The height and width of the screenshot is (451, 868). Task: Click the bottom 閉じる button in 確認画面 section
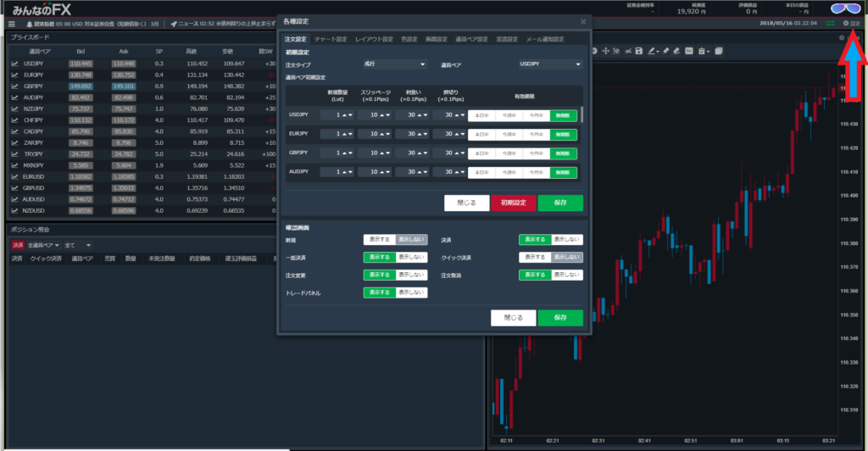pyautogui.click(x=513, y=318)
